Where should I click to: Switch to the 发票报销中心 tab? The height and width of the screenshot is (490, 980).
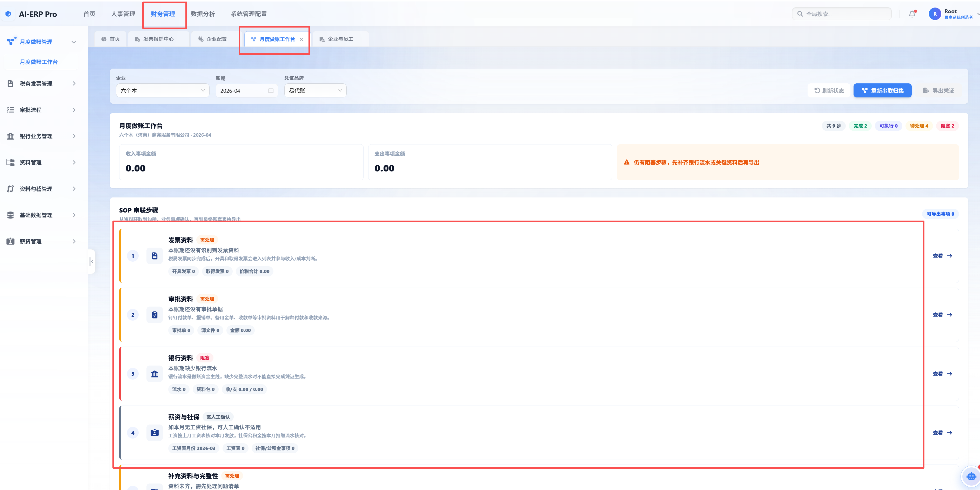click(x=159, y=39)
